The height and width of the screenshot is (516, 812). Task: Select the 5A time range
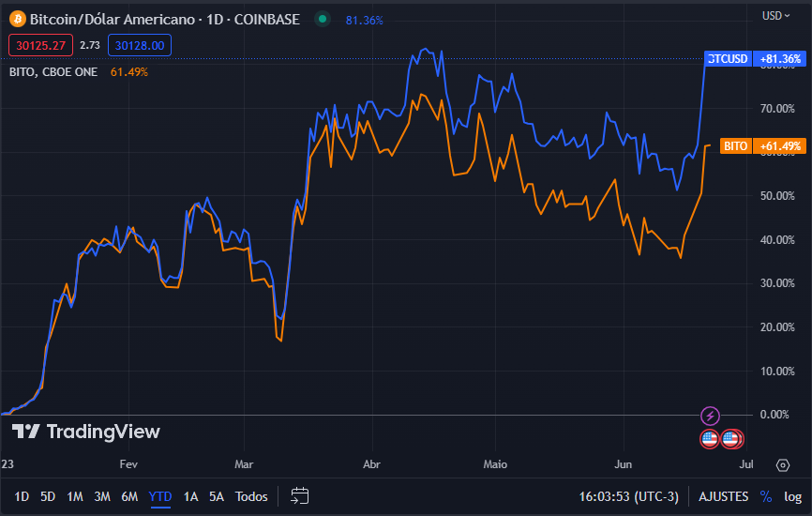pyautogui.click(x=217, y=496)
